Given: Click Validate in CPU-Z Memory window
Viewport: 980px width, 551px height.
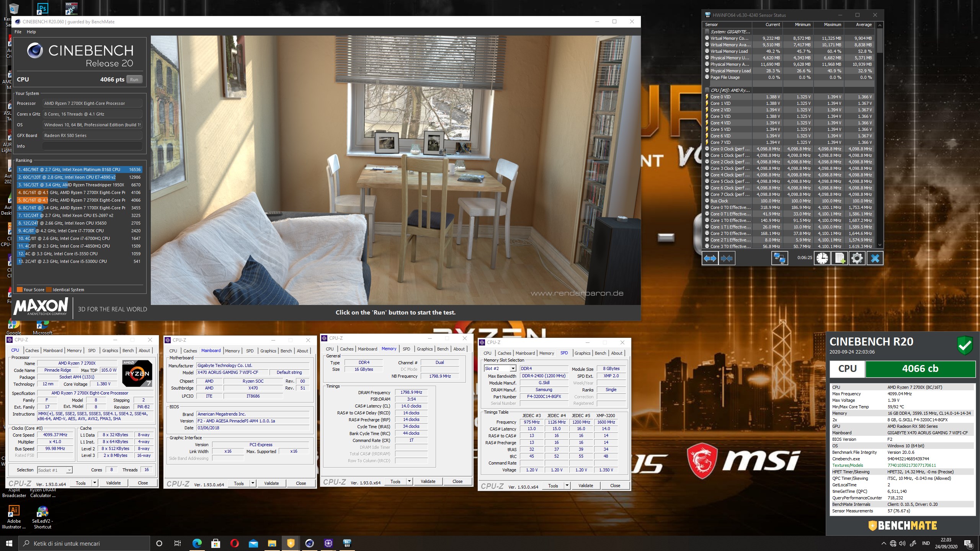Looking at the screenshot, I should (x=428, y=481).
